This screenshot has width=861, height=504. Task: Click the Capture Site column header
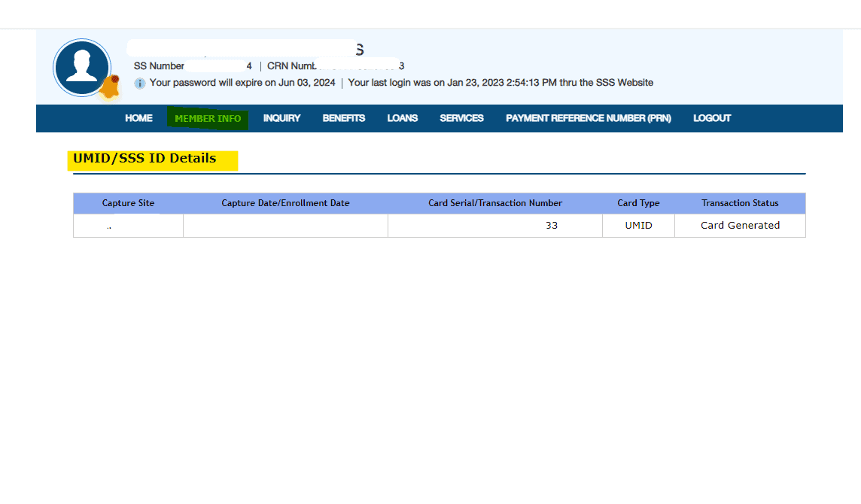(x=128, y=203)
